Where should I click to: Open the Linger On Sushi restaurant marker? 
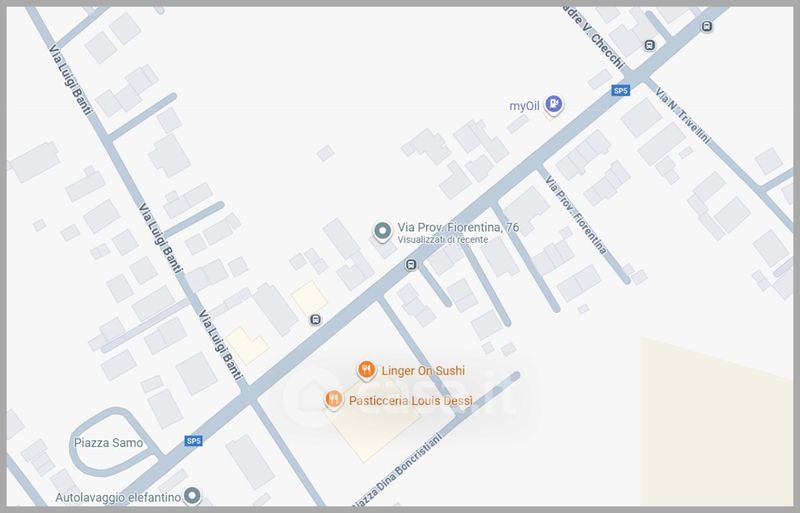[x=366, y=370]
